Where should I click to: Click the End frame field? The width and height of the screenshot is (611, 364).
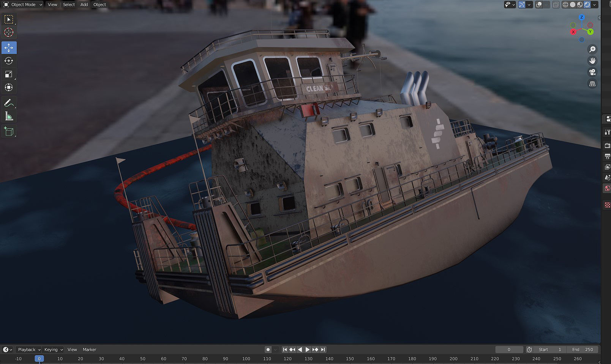point(583,350)
